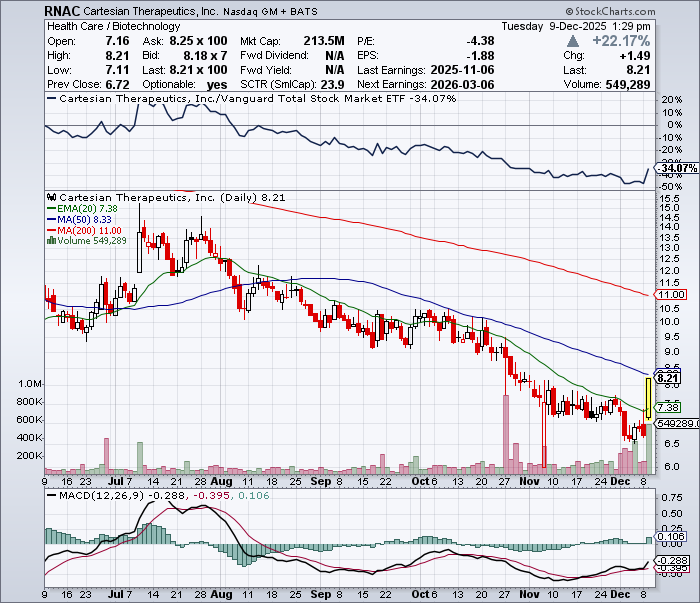The image size is (700, 603).
Task: Click the Cartesian Therapeutics, Inc. company name
Action: [x=151, y=11]
